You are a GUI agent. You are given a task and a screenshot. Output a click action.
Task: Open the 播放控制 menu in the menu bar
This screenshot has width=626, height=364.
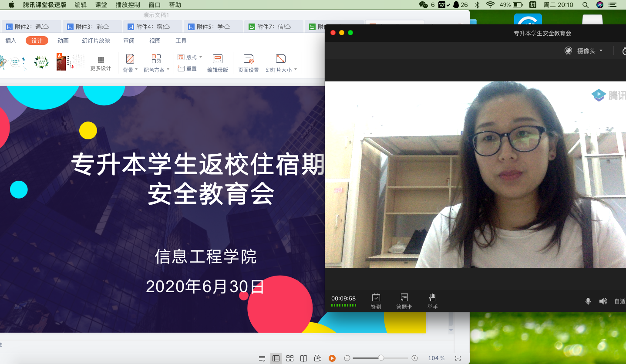(x=128, y=5)
